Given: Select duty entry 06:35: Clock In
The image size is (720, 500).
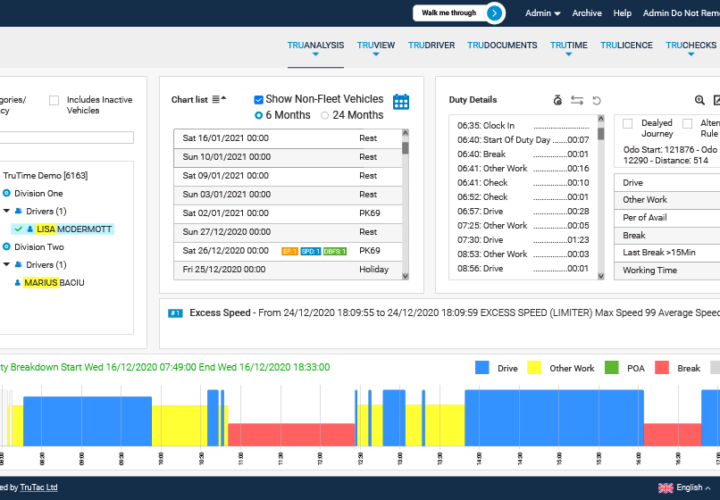Looking at the screenshot, I should coord(523,126).
